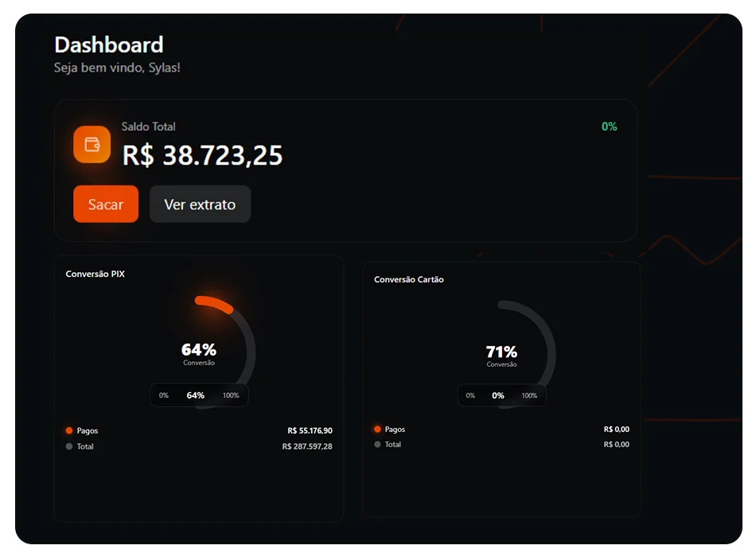This screenshot has height=557, width=756.
Task: Click the welcome message for Sylas
Action: click(117, 68)
